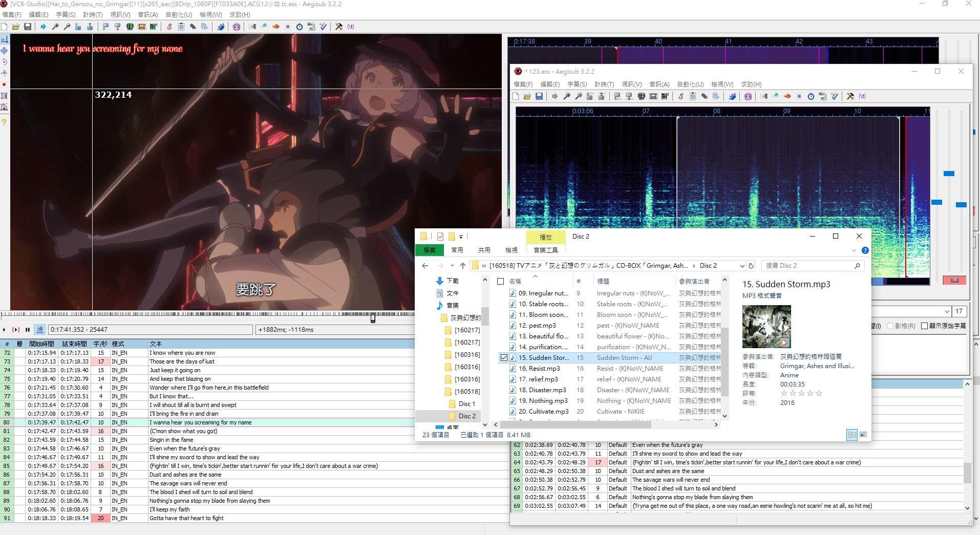Toggle large icons view in Explorer status bar
This screenshot has width=980, height=535.
(x=863, y=435)
